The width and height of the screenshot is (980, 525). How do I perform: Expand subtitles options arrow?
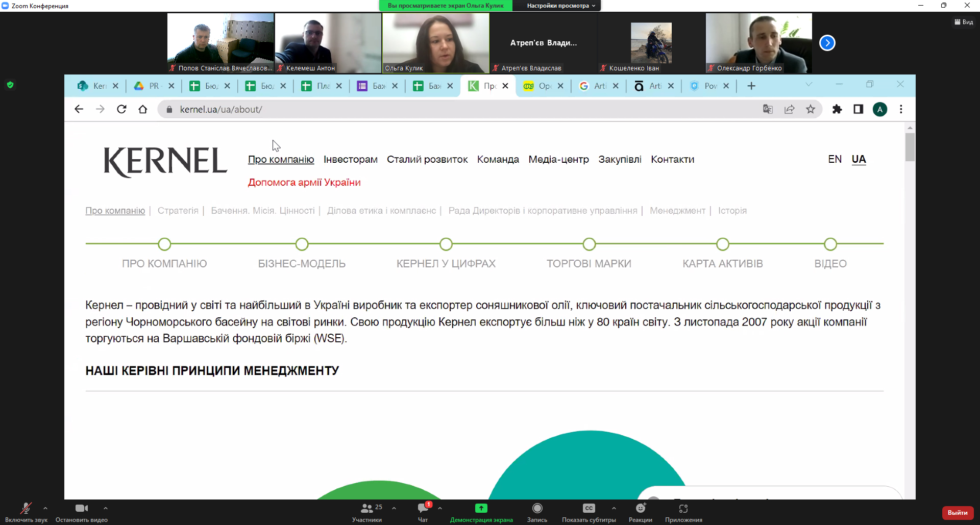coord(614,508)
